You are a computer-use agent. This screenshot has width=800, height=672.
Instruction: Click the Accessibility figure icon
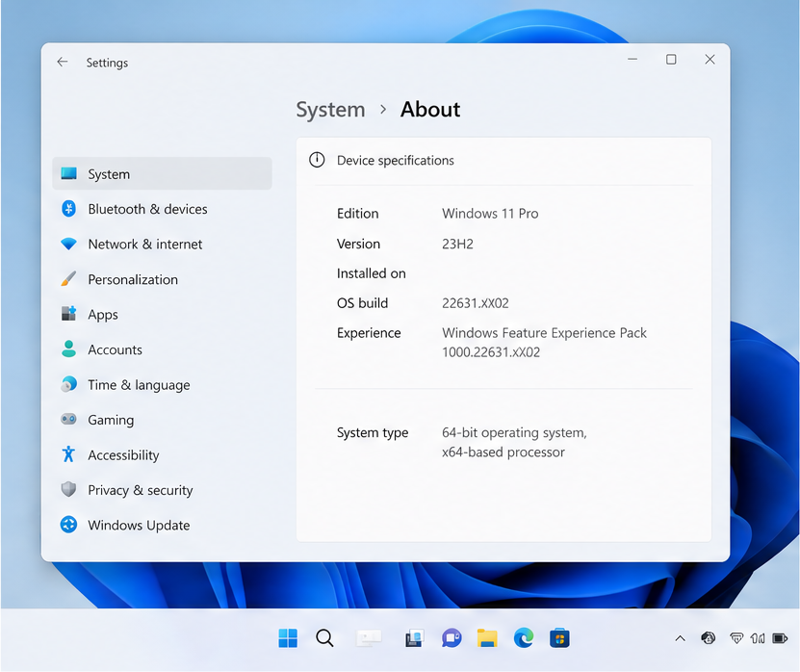[x=68, y=454]
